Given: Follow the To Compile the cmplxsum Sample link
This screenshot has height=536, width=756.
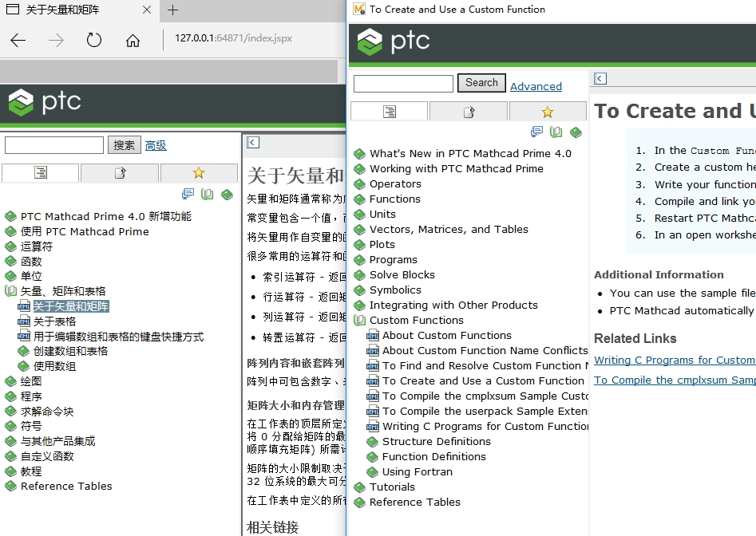Looking at the screenshot, I should (675, 380).
